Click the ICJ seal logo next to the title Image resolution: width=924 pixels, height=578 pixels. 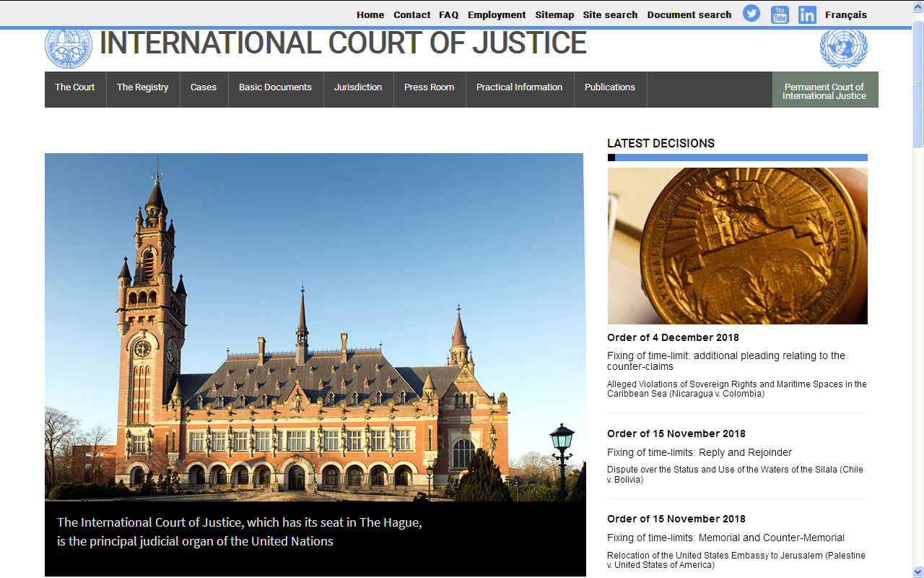tap(69, 48)
